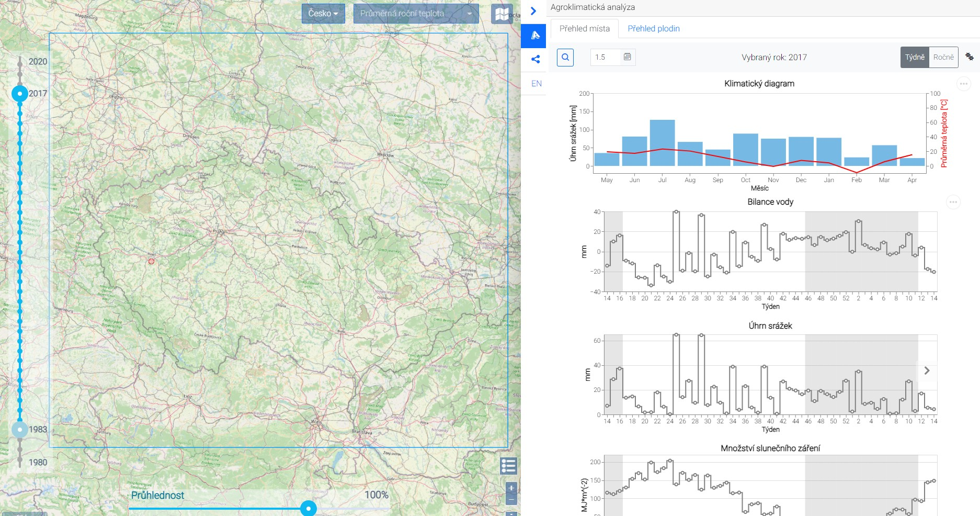980x516 pixels.
Task: Click the red location marker near Plzeň
Action: coord(151,261)
